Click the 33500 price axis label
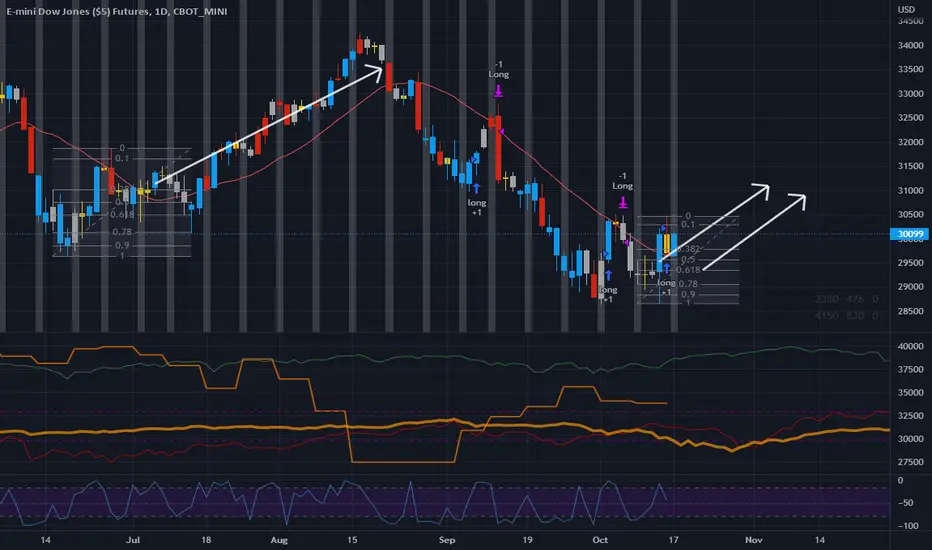This screenshot has width=932, height=550. point(910,70)
